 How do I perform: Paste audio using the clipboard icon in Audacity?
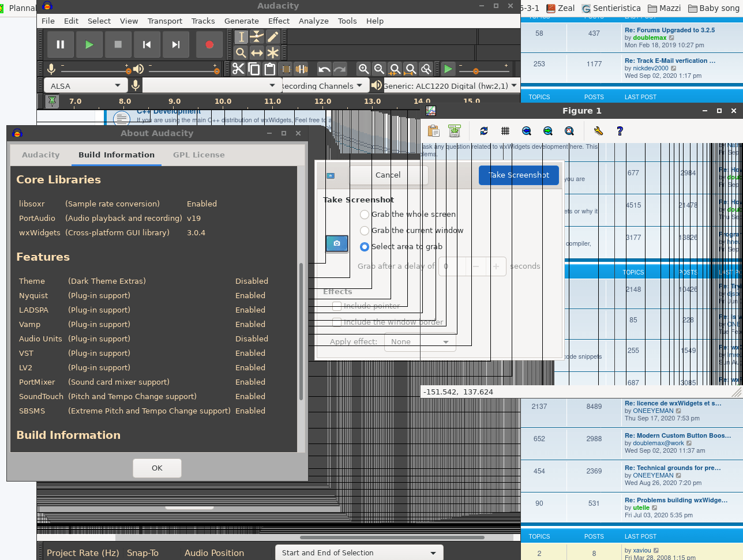point(269,69)
